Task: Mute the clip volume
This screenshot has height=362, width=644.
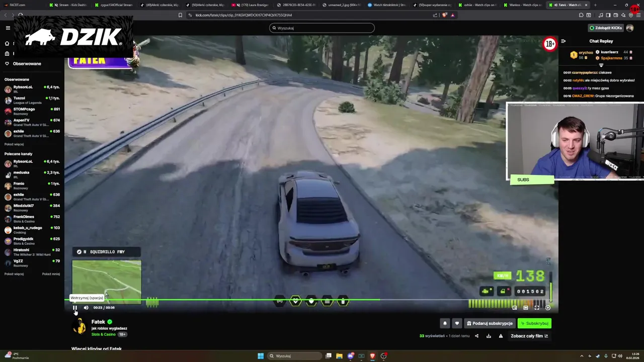Action: point(86,308)
